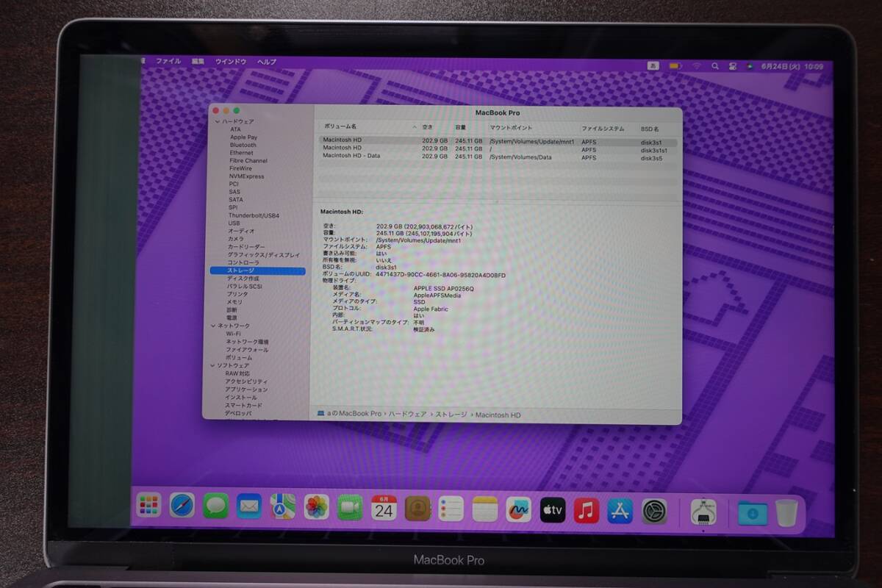
Task: Click the date and time 6月24日(火) 10:09
Action: (x=793, y=66)
